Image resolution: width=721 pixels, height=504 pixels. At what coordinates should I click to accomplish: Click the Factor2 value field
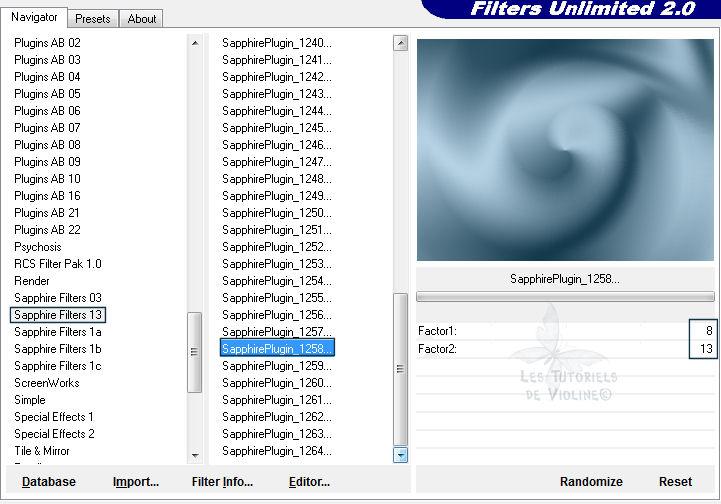pos(703,349)
